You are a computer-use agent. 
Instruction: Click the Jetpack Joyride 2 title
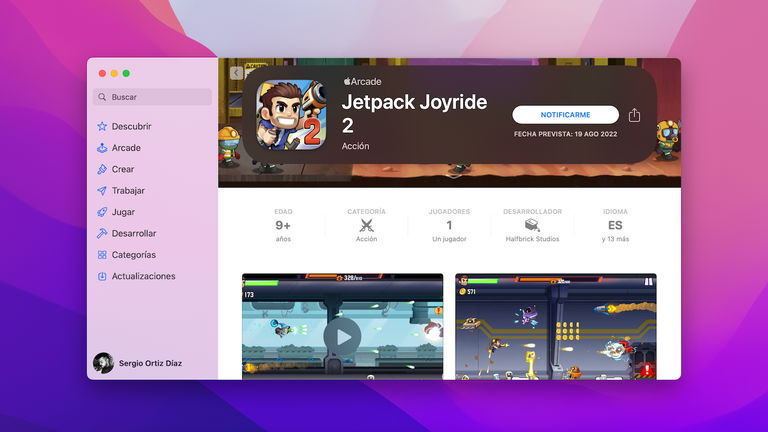pyautogui.click(x=414, y=114)
